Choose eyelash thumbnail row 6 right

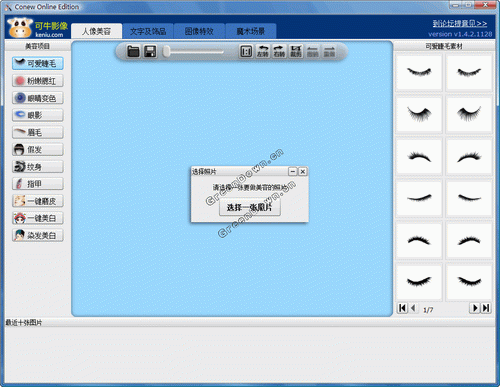(x=469, y=282)
